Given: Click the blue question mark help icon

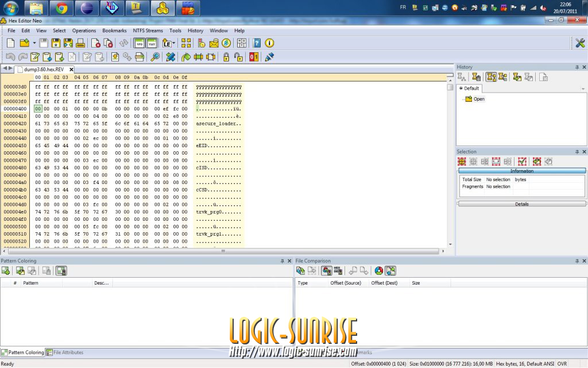Looking at the screenshot, I should [257, 43].
